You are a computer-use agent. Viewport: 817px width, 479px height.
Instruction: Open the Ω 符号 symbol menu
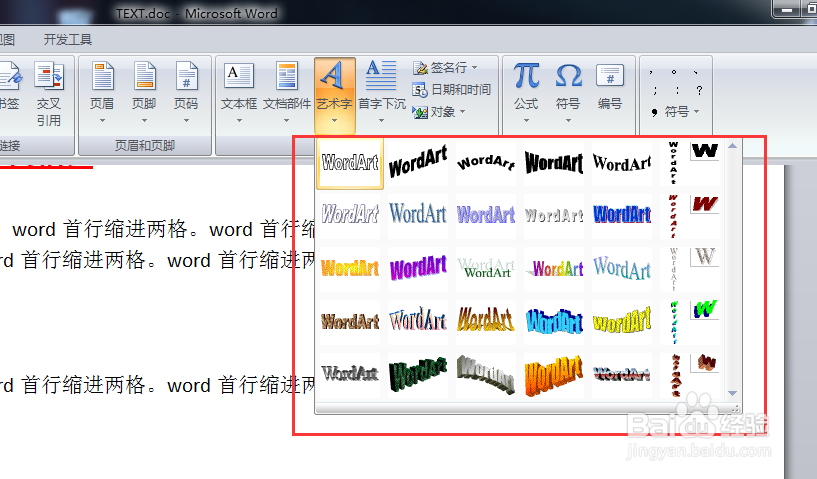[x=568, y=94]
